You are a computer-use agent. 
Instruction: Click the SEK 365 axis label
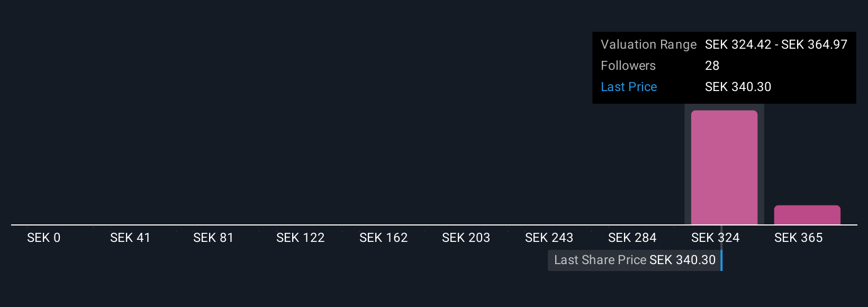(798, 238)
